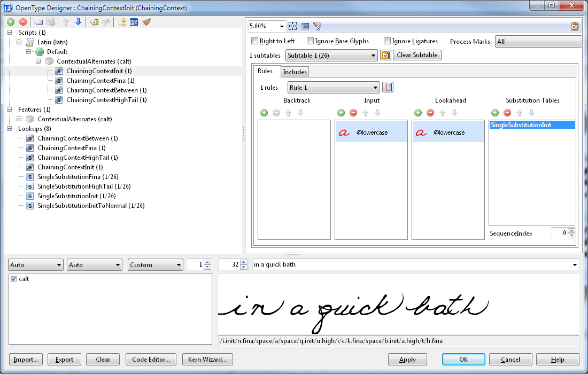Click the Code Editor... button

tap(151, 360)
